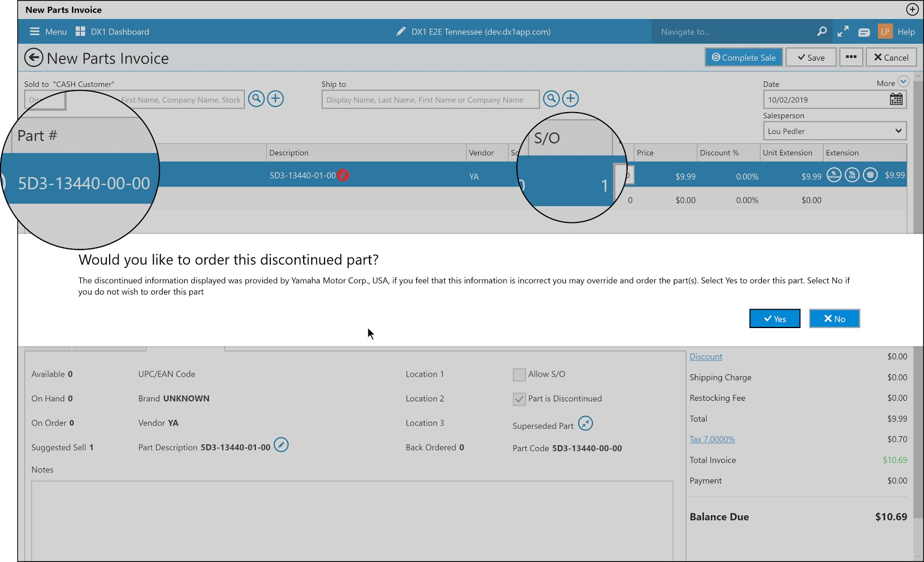
Task: Expand the More options chevron
Action: (903, 81)
